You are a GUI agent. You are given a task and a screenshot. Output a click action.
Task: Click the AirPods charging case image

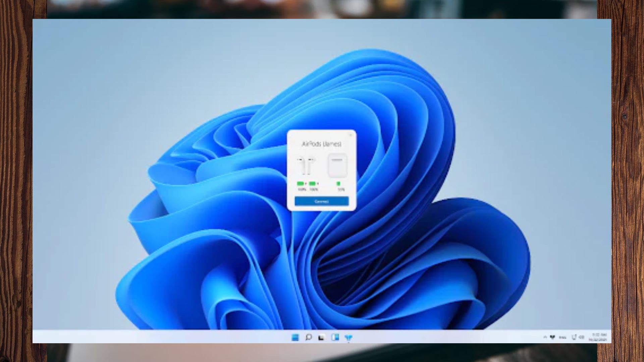[x=337, y=166]
